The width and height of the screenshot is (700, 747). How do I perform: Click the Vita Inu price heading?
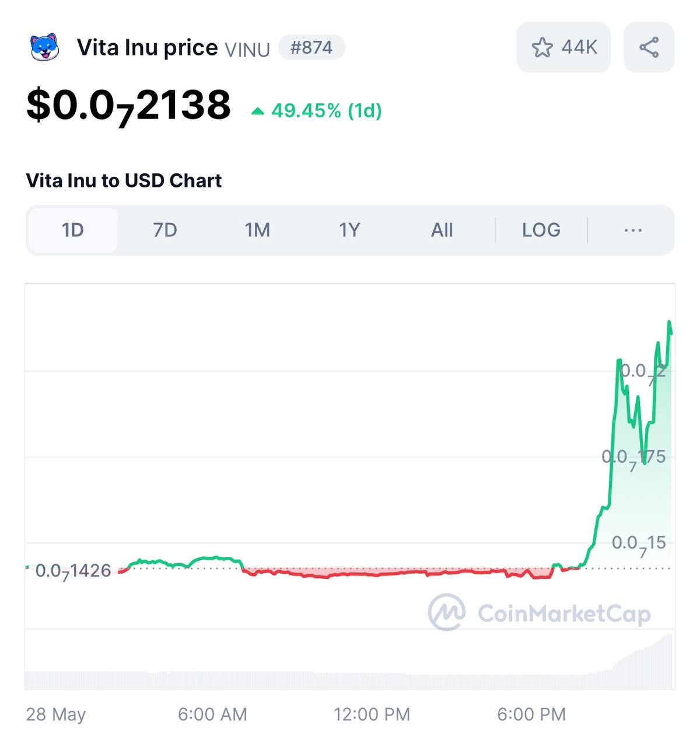click(148, 47)
